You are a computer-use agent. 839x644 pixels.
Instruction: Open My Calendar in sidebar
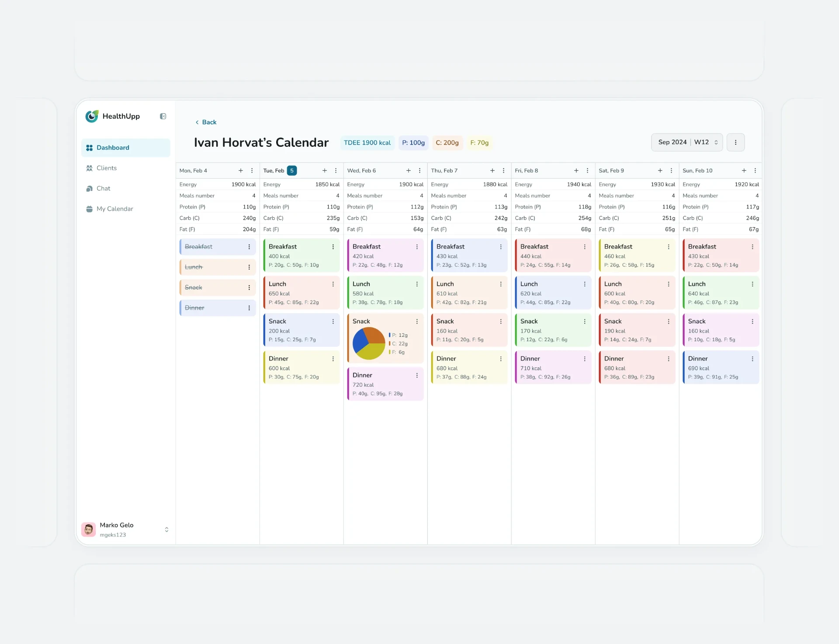pyautogui.click(x=126, y=209)
